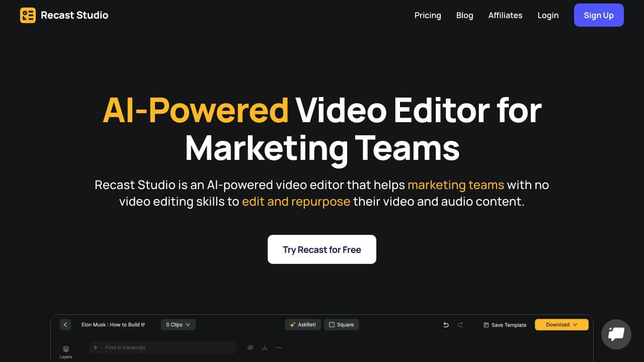This screenshot has width=644, height=362.
Task: Select the Square aspect ratio button
Action: point(342,325)
